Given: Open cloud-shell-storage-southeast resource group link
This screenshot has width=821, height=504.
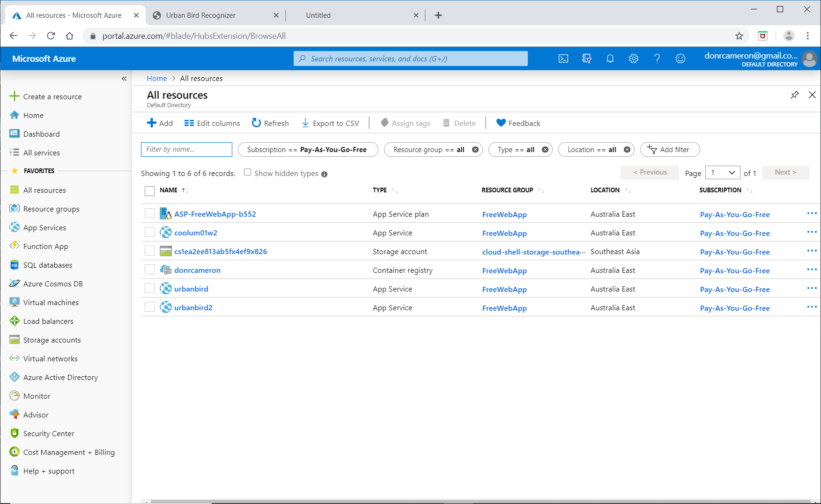Looking at the screenshot, I should [x=533, y=252].
